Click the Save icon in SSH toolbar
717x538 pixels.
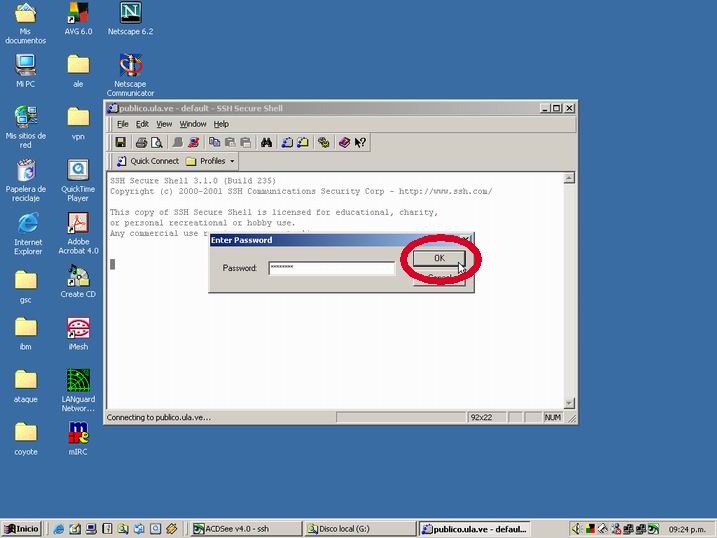point(121,143)
